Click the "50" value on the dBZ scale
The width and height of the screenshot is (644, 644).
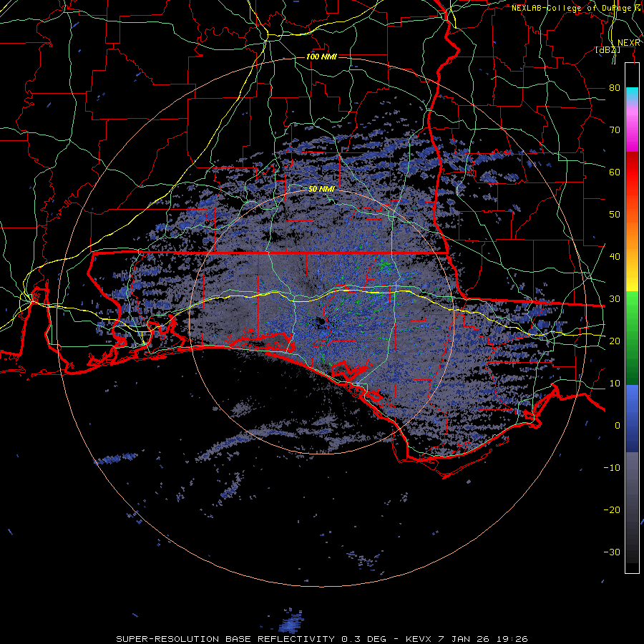615,215
